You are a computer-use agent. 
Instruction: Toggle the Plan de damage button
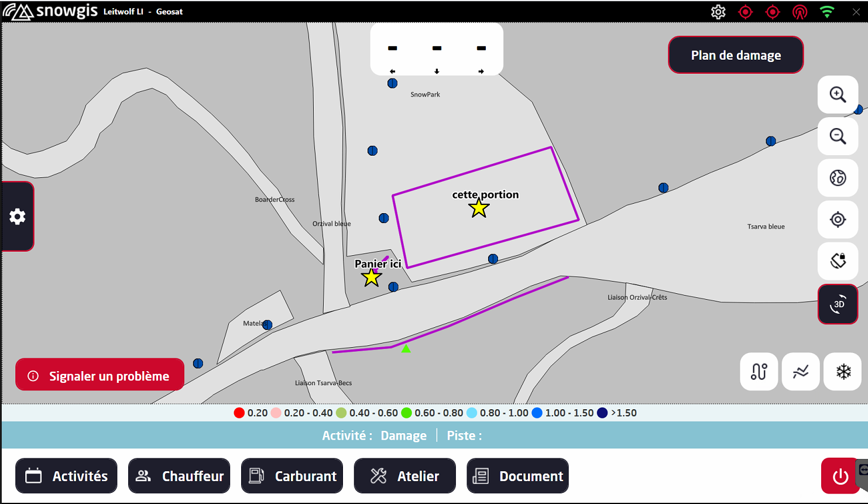click(736, 55)
